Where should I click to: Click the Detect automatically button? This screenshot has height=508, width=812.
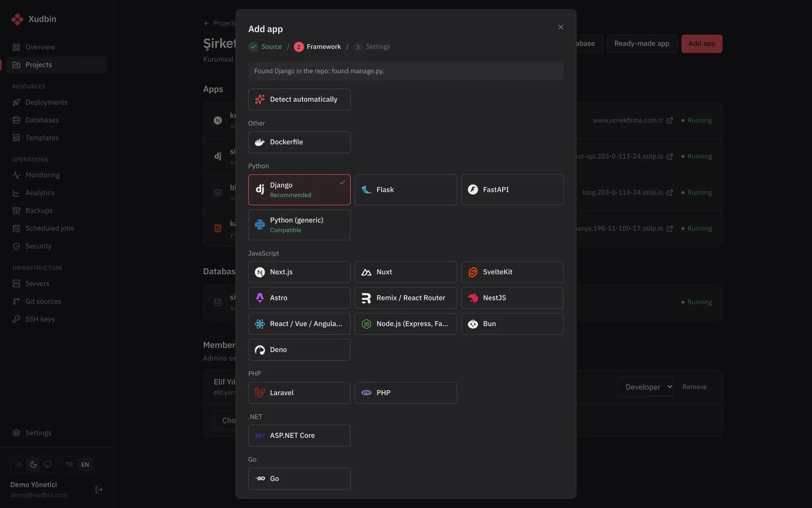pyautogui.click(x=299, y=99)
